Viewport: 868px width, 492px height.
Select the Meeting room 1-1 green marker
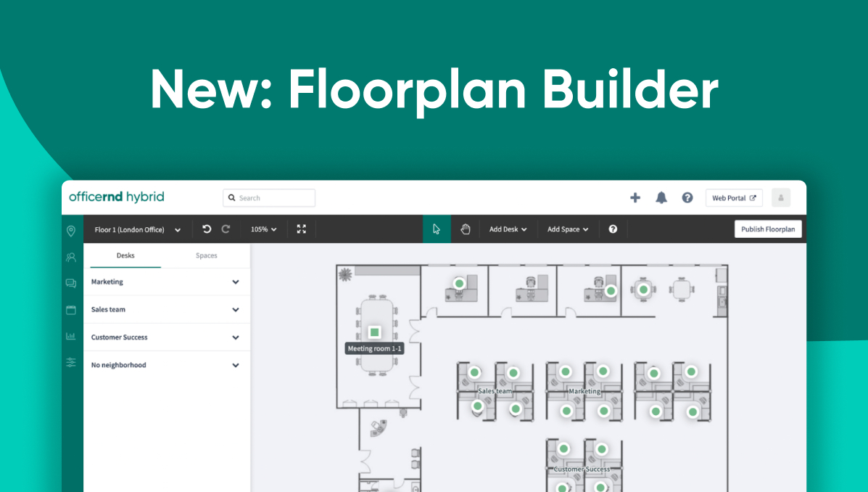(374, 332)
